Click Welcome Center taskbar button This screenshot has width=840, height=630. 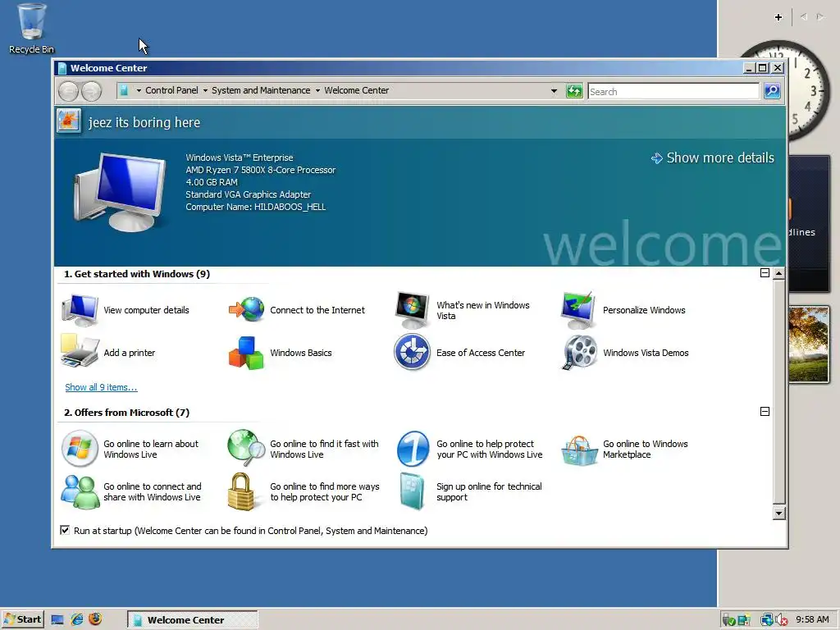[192, 620]
